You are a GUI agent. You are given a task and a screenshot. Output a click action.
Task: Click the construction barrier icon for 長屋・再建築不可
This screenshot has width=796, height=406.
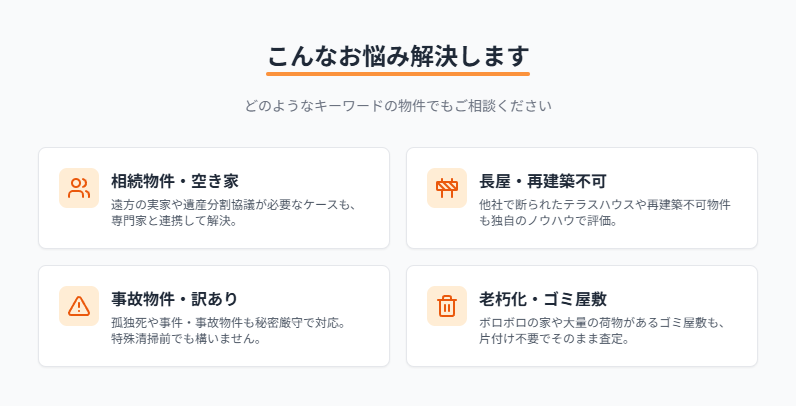[x=447, y=188]
